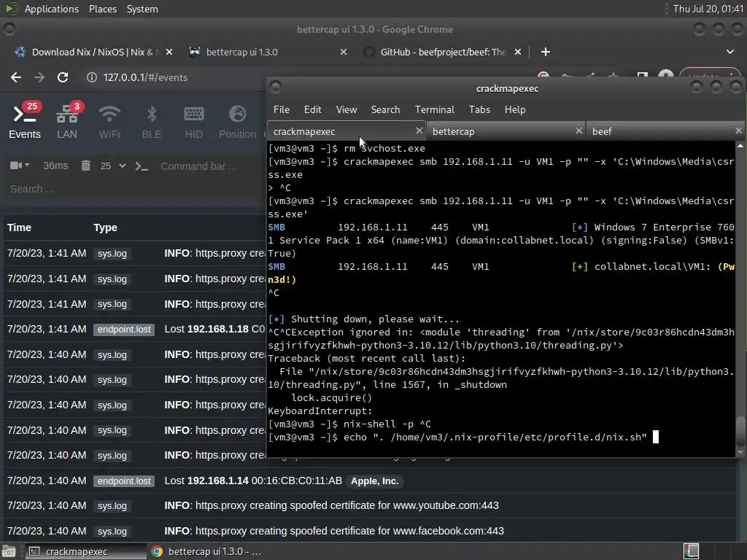Click the Apple, Inc. vendor badge
Screen dimensions: 747x560
tap(374, 481)
